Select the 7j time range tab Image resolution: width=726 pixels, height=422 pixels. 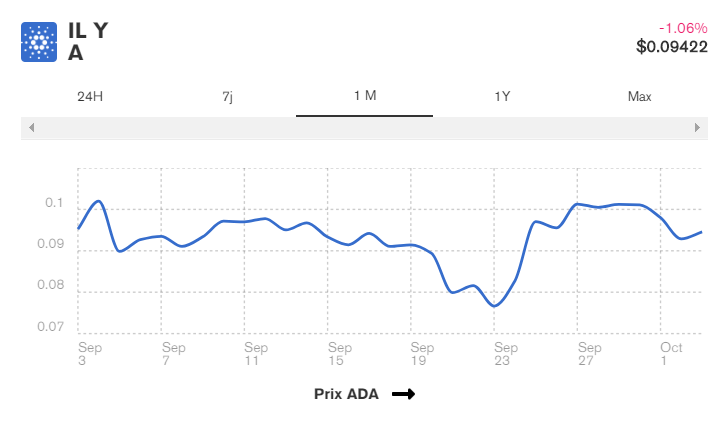(227, 97)
